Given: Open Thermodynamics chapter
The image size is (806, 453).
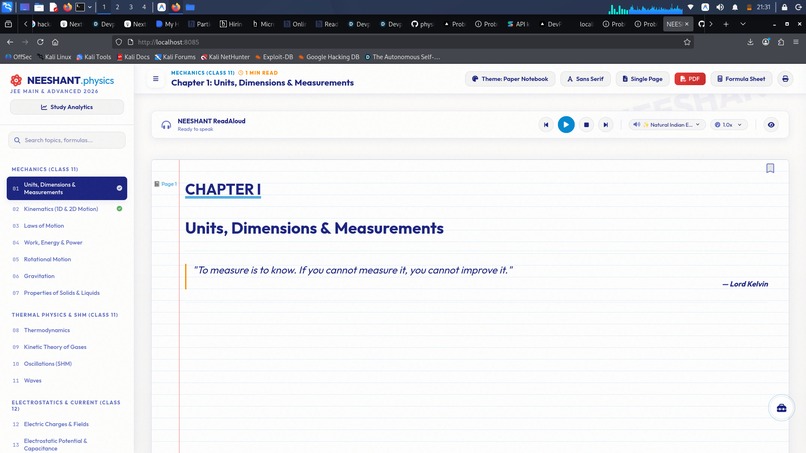Looking at the screenshot, I should [67, 330].
